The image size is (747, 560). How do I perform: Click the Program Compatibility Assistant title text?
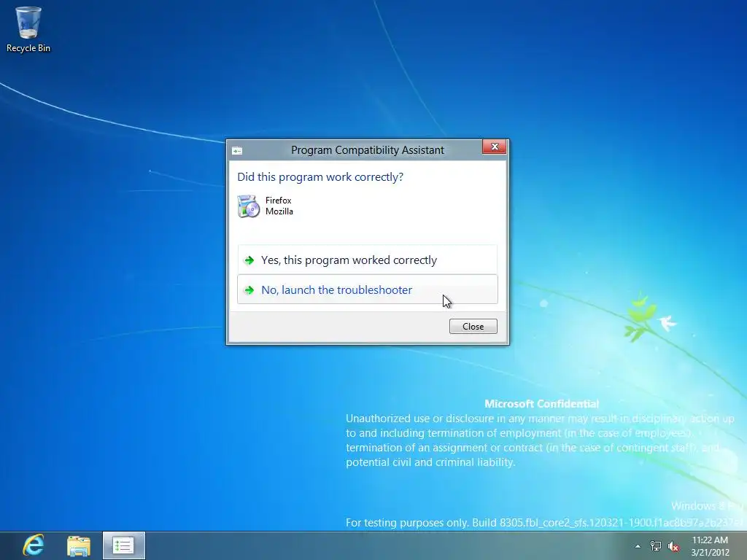[368, 150]
